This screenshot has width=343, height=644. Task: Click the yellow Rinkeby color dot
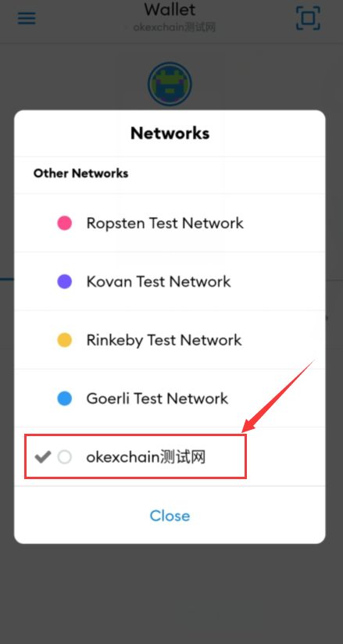(x=65, y=340)
